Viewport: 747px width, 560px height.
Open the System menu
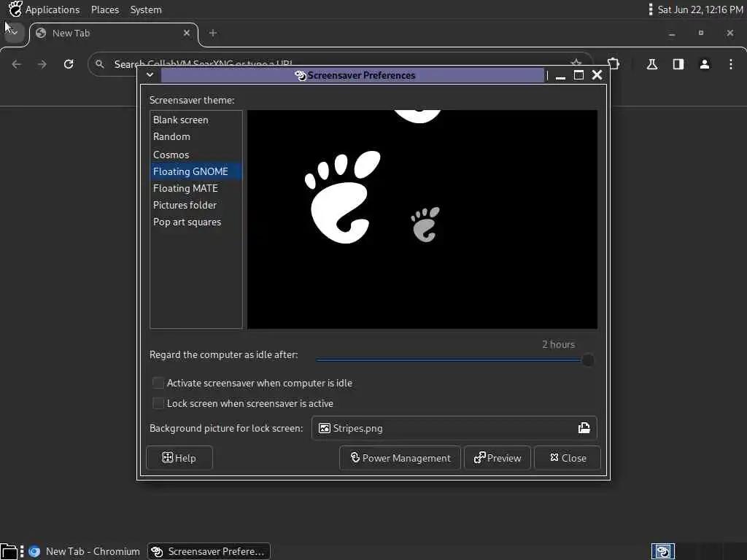click(x=146, y=9)
